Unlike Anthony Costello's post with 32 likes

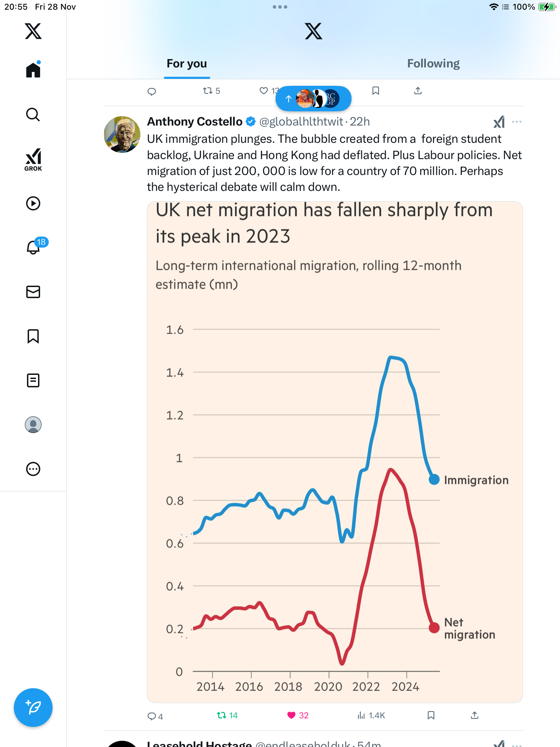click(292, 716)
